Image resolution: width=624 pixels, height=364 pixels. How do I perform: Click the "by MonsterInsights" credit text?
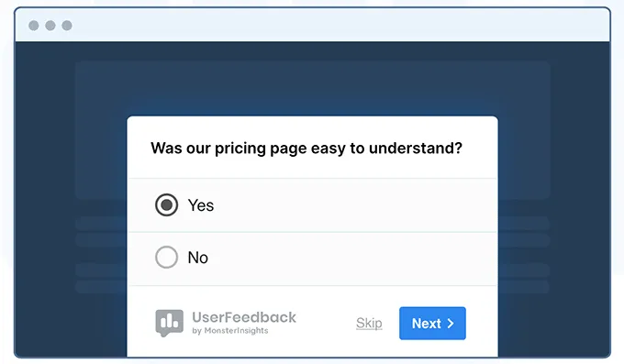coord(230,331)
